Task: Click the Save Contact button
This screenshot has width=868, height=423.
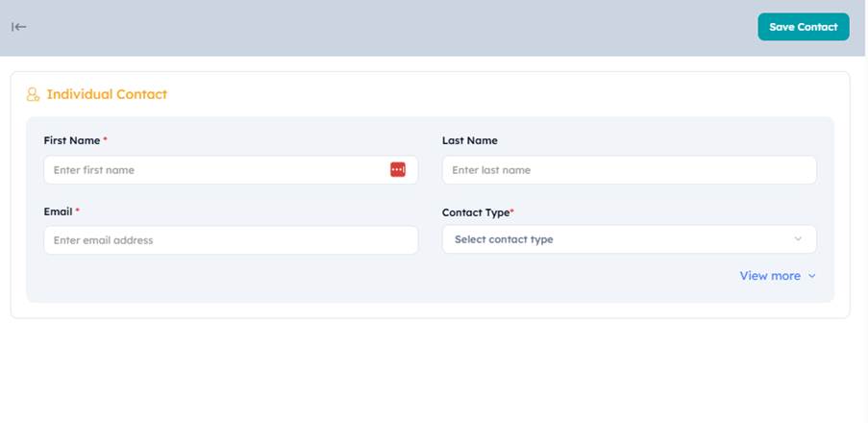Action: point(804,27)
